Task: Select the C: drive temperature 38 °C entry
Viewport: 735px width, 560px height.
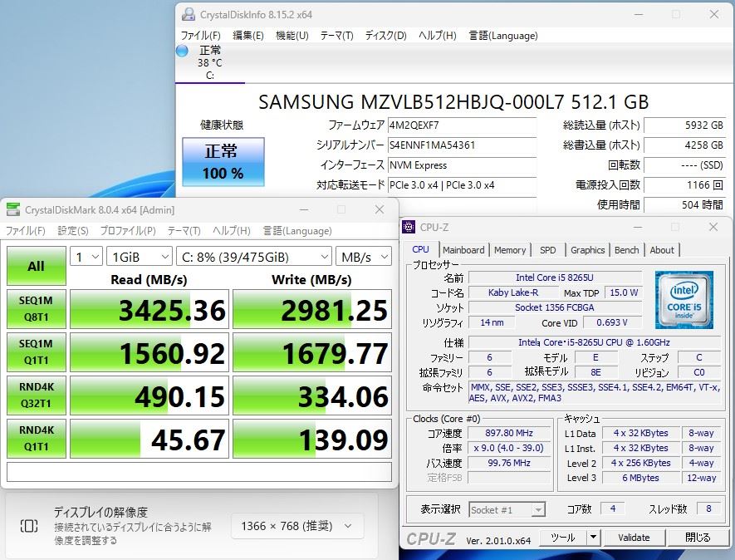Action: pos(209,62)
